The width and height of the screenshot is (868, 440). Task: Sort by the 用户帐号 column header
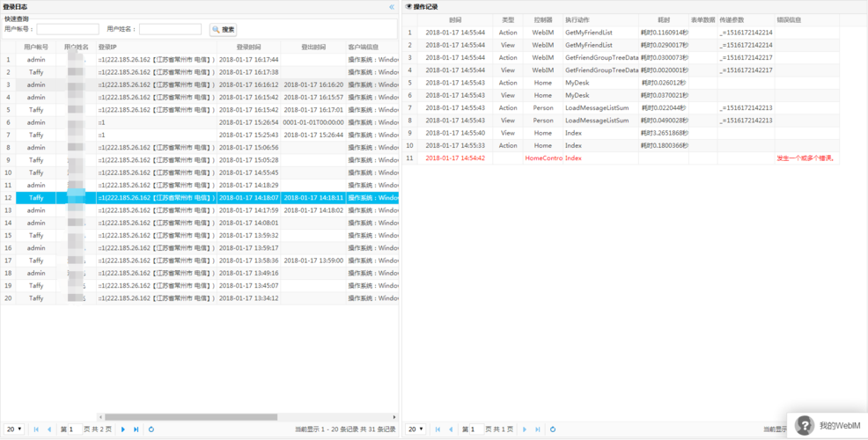pos(36,47)
